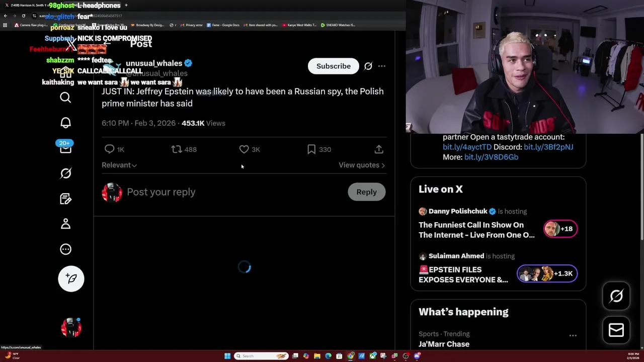644x362 pixels.
Task: Open the three-dot post options menu
Action: (382, 66)
